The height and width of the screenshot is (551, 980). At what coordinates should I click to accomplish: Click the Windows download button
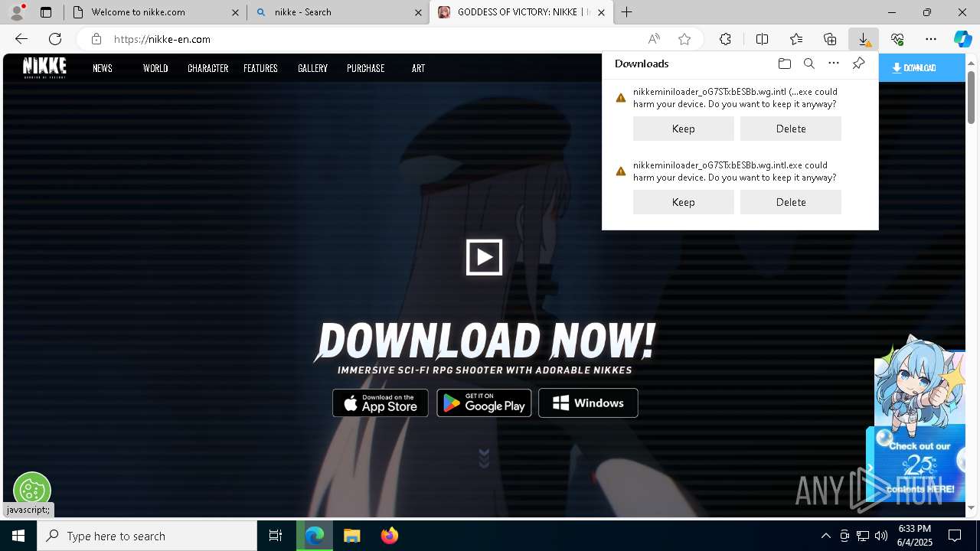coord(588,403)
